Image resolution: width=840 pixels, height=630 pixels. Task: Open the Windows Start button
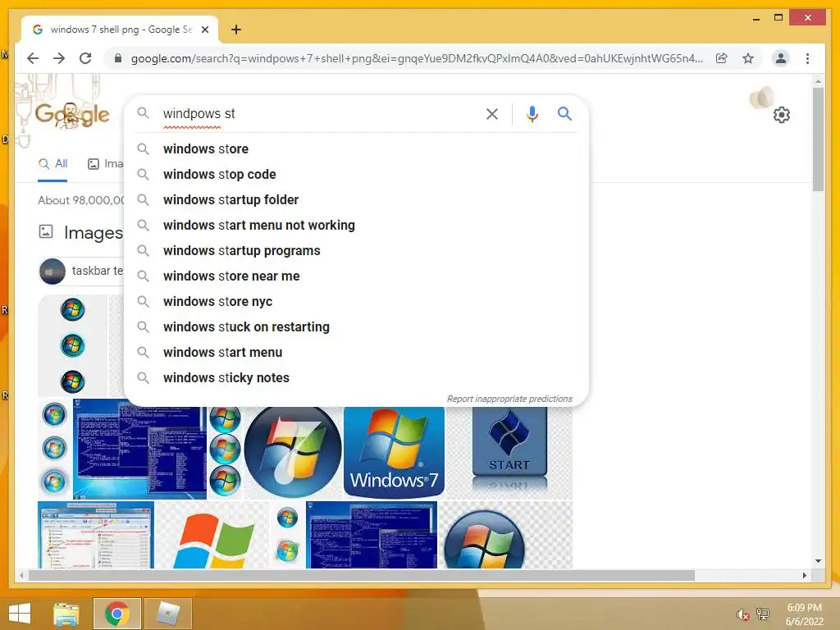(x=20, y=614)
